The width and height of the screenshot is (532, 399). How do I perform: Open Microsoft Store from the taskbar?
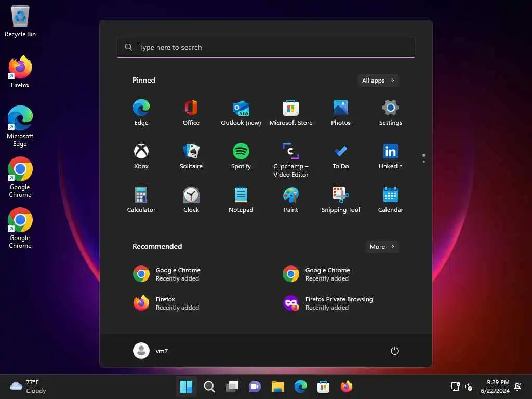(323, 387)
